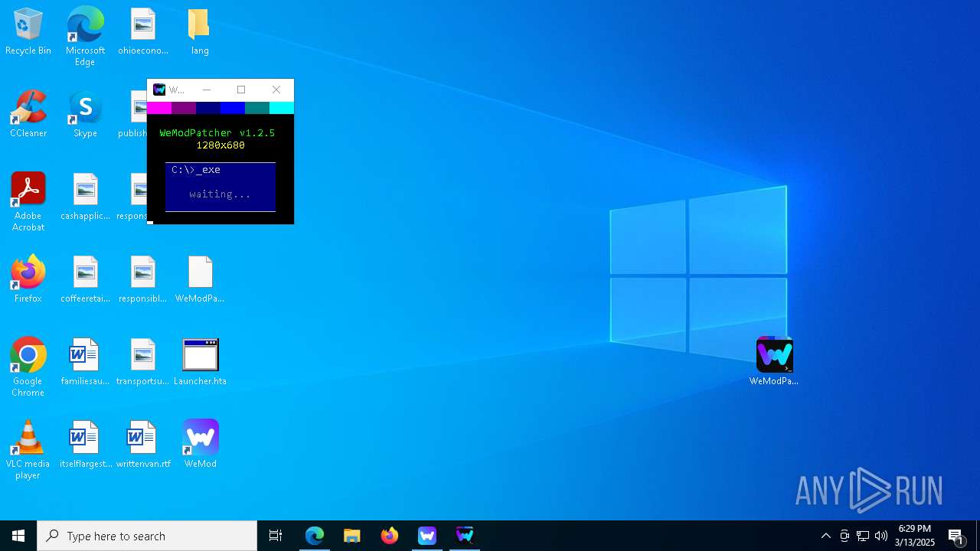
Task: Show hidden system tray icons
Action: 825,536
